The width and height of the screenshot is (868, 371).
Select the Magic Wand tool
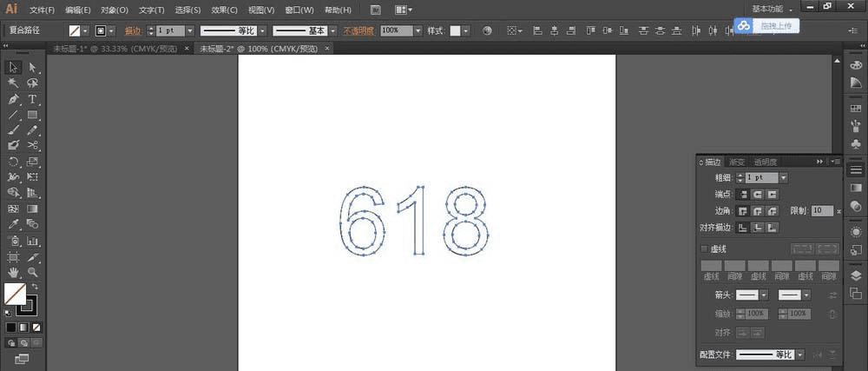pos(14,83)
